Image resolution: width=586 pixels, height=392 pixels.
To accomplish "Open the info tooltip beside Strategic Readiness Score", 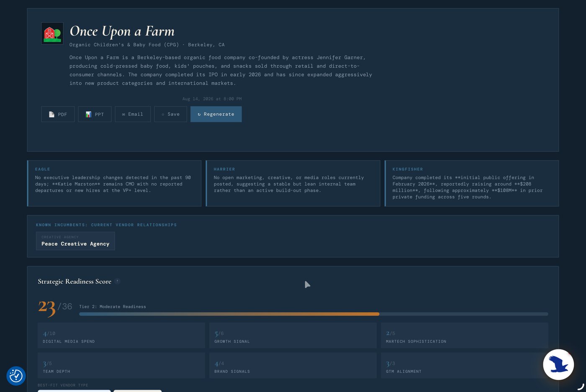I will 118,282.
